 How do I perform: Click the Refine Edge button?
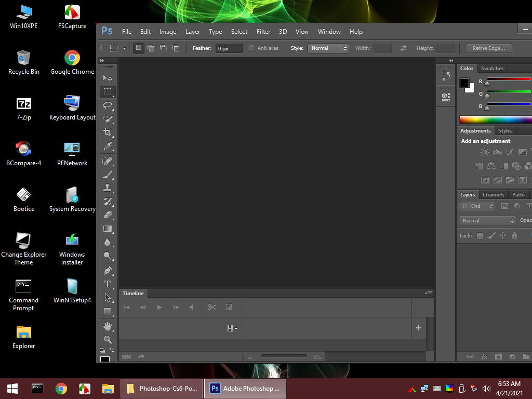click(x=488, y=48)
